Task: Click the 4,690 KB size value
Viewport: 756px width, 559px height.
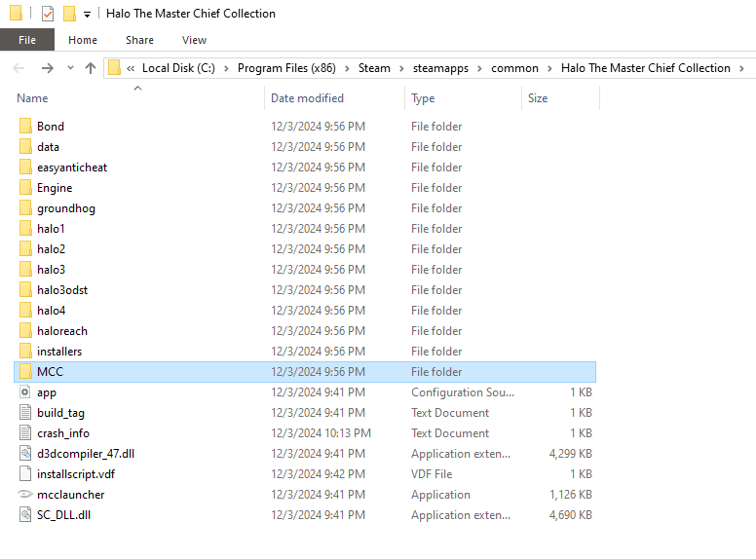Action: (570, 514)
